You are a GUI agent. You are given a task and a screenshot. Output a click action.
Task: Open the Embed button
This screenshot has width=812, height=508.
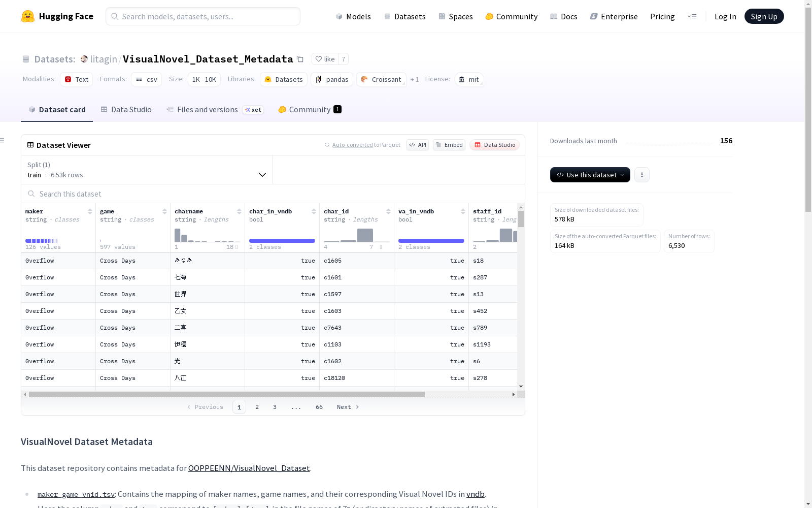[x=449, y=145]
